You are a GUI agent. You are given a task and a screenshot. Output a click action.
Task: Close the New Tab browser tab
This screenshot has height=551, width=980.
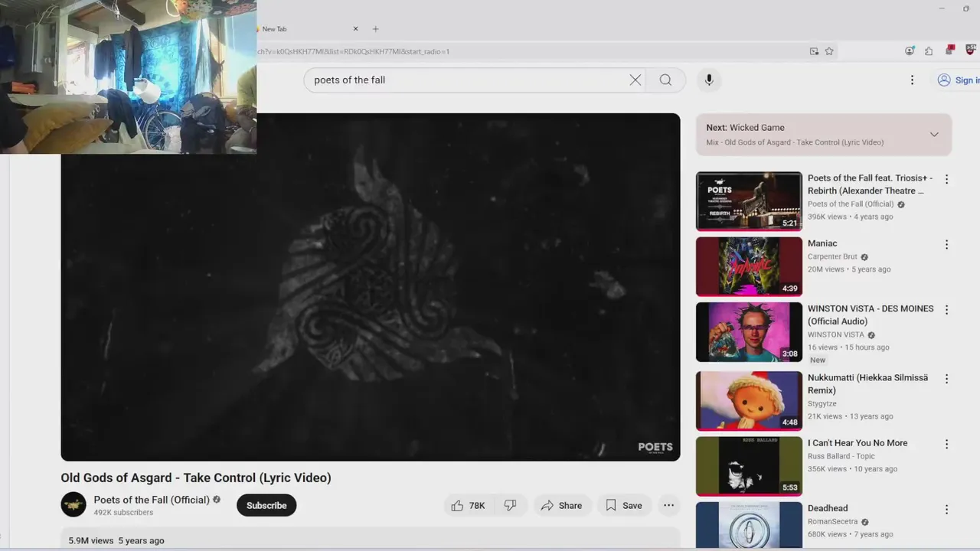pyautogui.click(x=355, y=29)
